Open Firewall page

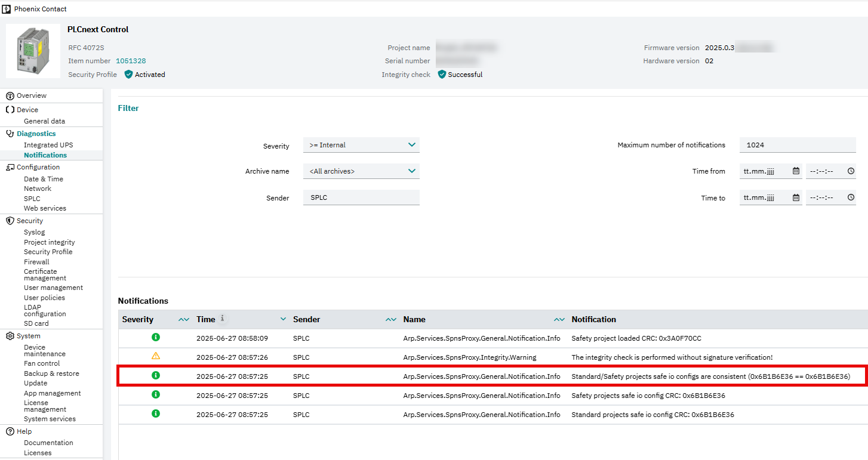click(x=36, y=262)
